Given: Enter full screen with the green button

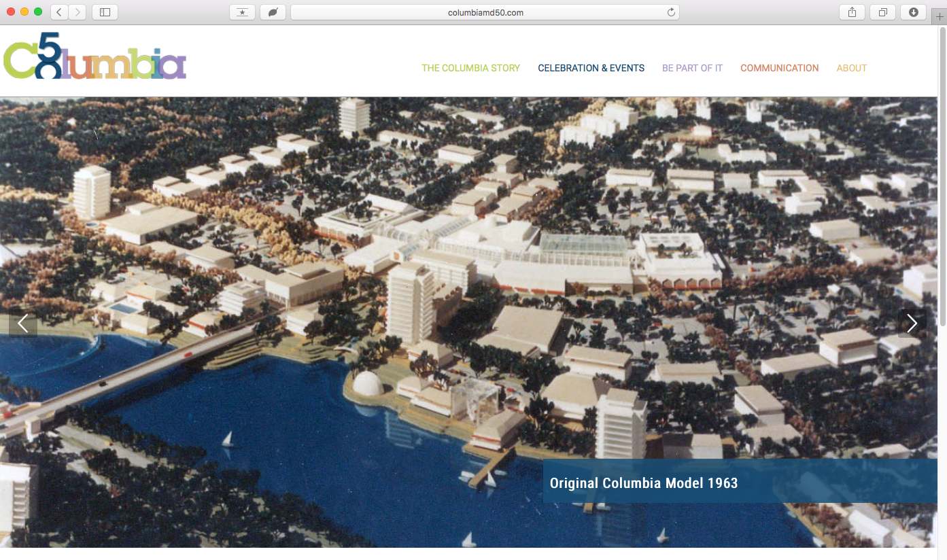Looking at the screenshot, I should point(38,12).
